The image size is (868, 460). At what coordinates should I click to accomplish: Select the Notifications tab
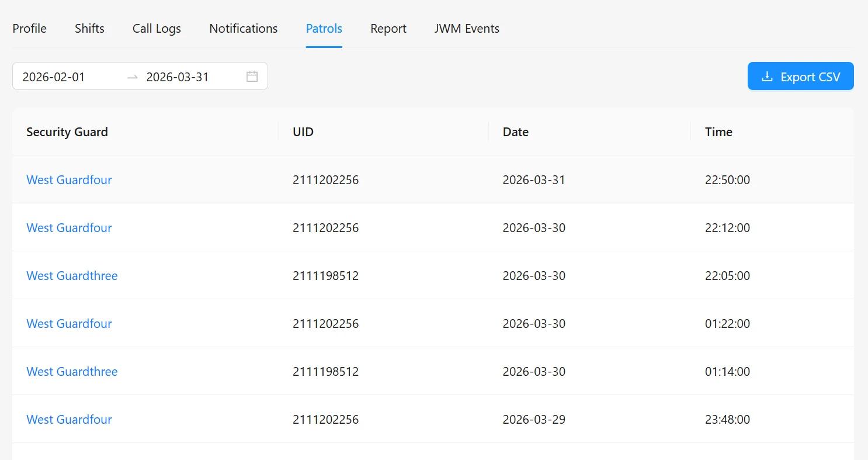tap(244, 29)
